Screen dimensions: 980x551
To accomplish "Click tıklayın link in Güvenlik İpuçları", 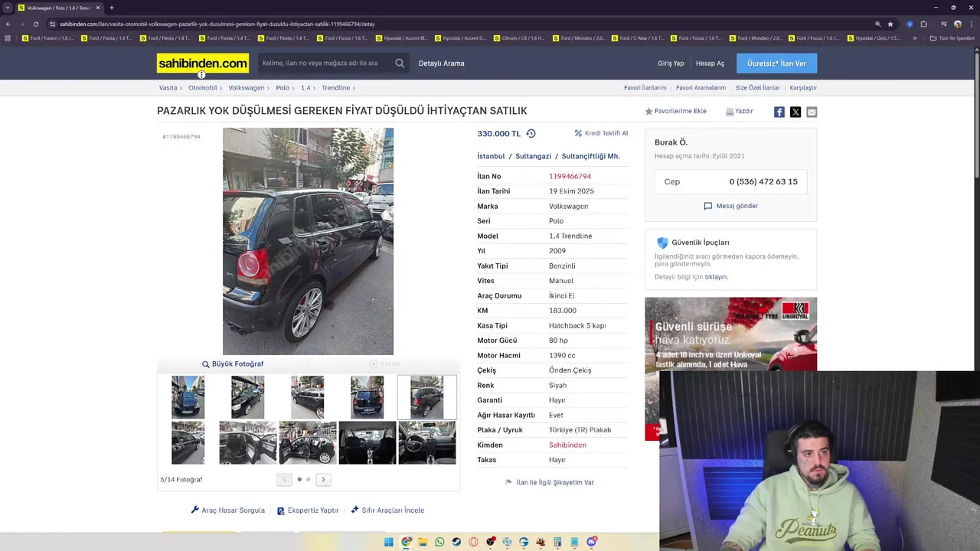I will [x=716, y=277].
